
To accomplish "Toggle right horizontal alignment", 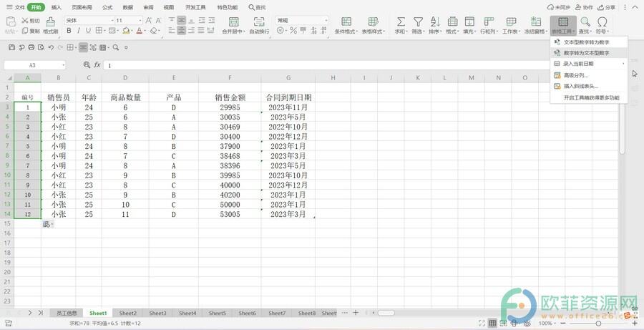I will click(x=191, y=30).
